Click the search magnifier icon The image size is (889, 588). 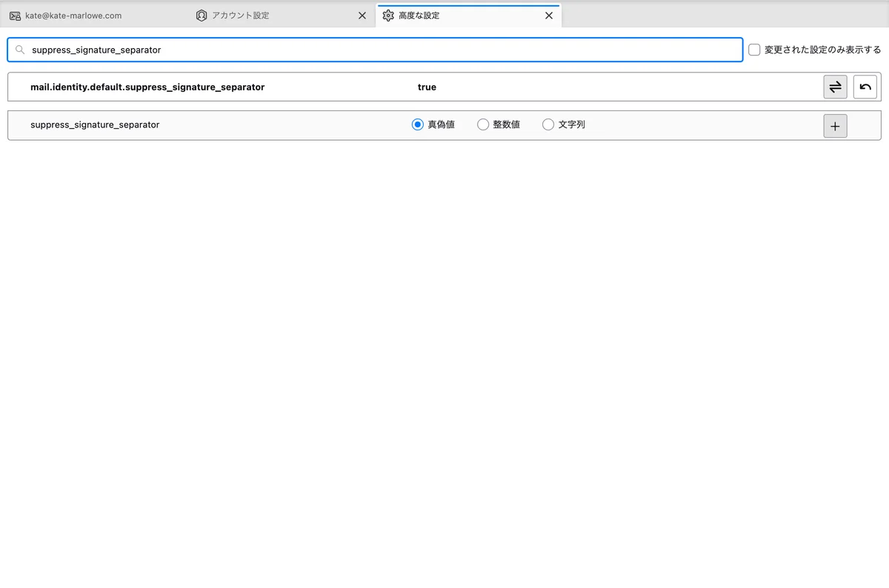pos(20,50)
